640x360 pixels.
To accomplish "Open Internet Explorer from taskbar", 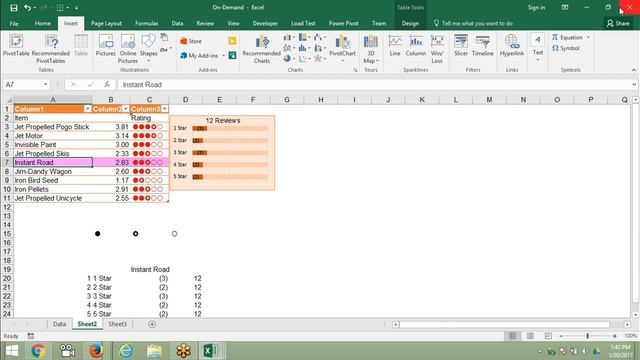I will coord(126,351).
